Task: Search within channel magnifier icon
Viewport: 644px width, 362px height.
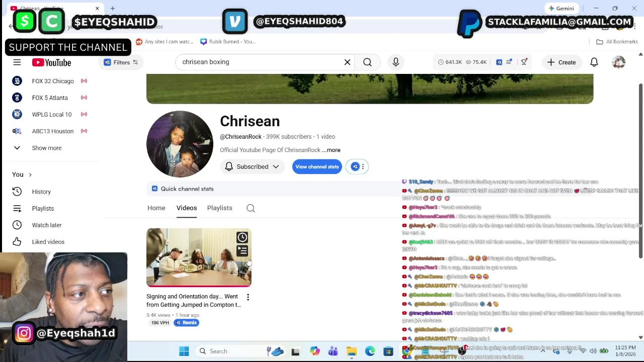Action: (251, 208)
